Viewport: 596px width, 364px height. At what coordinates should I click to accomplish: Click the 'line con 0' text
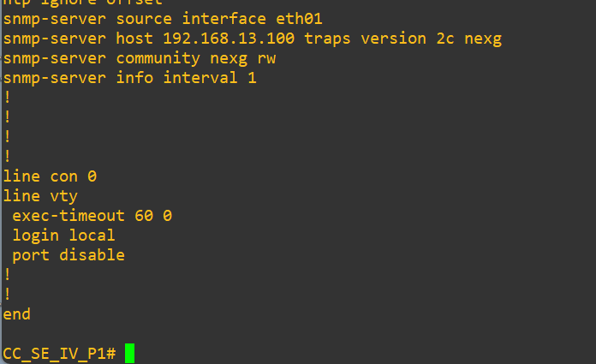pos(50,176)
